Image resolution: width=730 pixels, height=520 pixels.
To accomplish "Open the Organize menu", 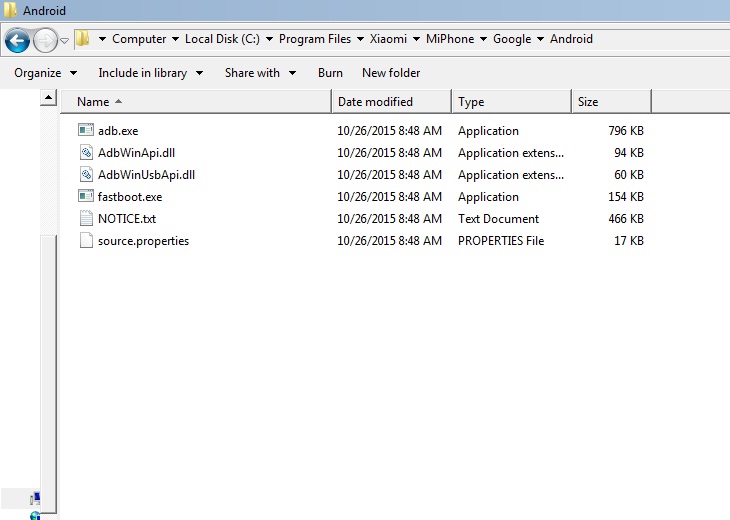I will (x=45, y=73).
